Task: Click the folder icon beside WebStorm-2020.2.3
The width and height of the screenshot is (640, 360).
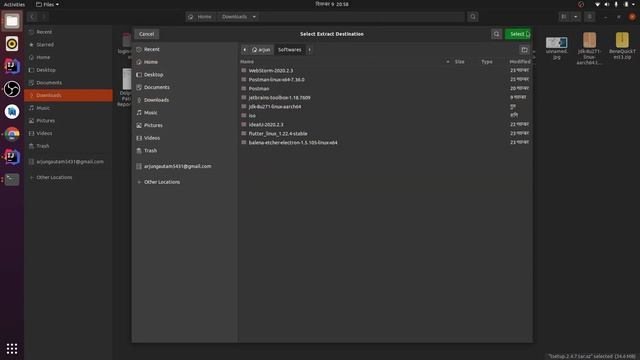Action: 244,70
